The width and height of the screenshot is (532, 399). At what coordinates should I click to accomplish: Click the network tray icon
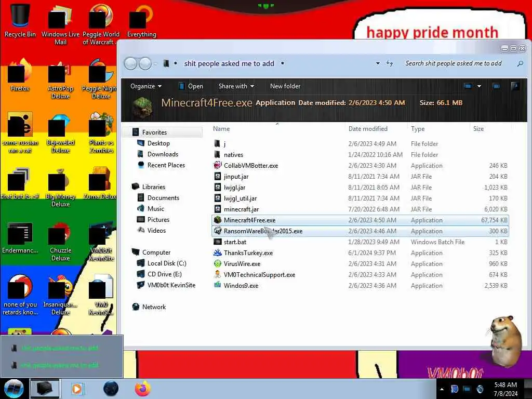467,389
